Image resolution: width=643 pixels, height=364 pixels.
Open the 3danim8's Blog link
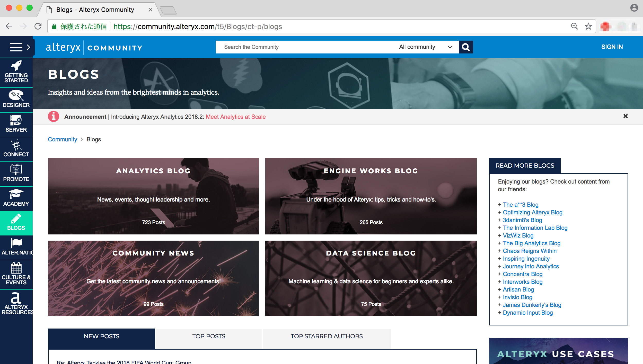[522, 220]
